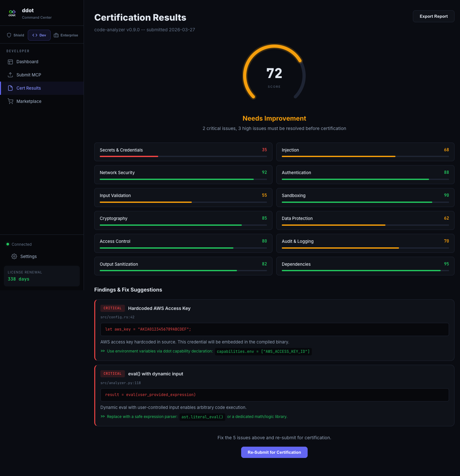This screenshot has height=476, width=460.
Task: Open Settings with the gear icon
Action: [x=14, y=256]
